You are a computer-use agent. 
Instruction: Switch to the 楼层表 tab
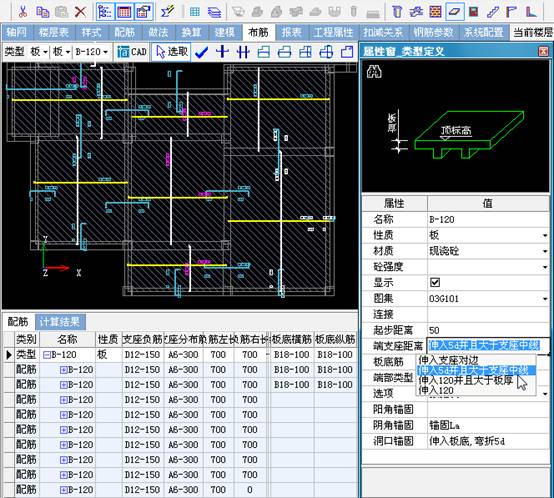click(53, 32)
